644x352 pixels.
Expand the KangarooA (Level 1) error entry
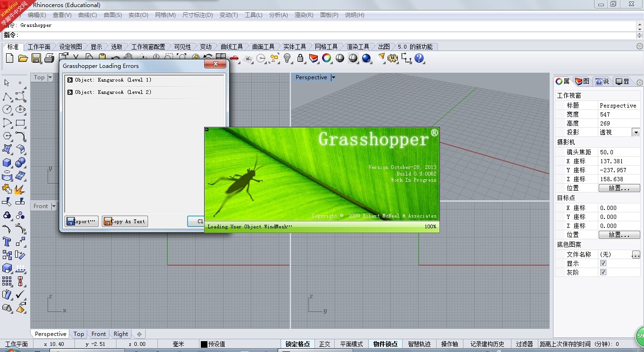click(x=70, y=80)
